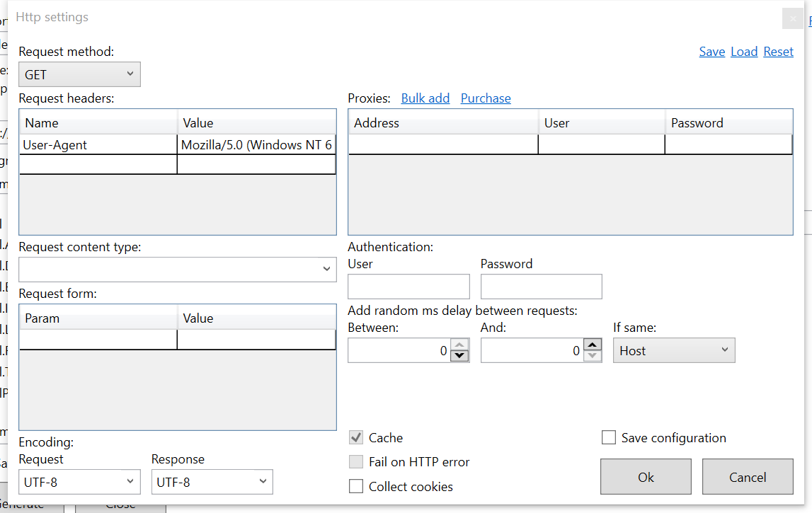Decrease the And delay with down arrow
The image size is (812, 513).
click(593, 356)
